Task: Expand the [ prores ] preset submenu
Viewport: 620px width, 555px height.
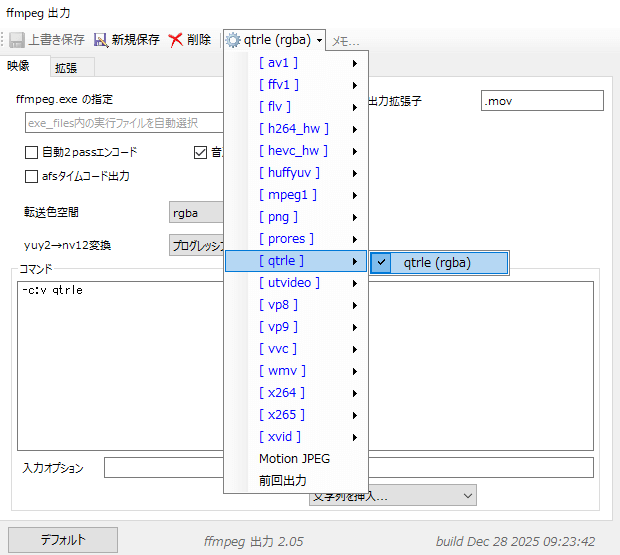Action: click(296, 239)
